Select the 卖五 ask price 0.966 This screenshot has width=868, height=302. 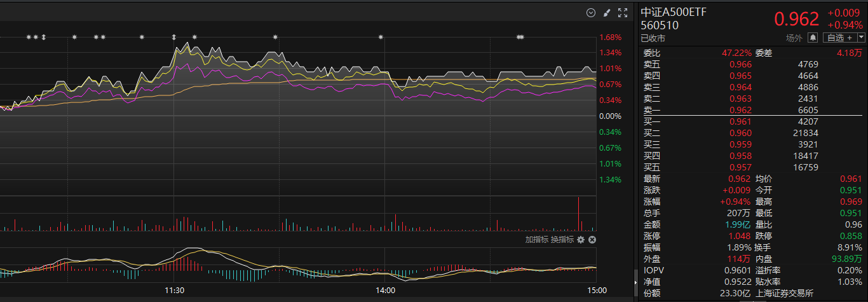point(740,64)
